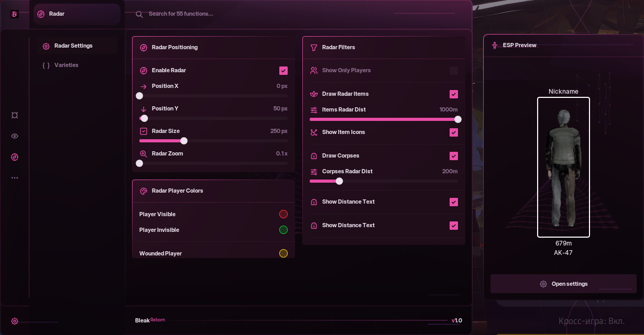644x335 pixels.
Task: Click the Bleak logo icon
Action: (x=15, y=14)
